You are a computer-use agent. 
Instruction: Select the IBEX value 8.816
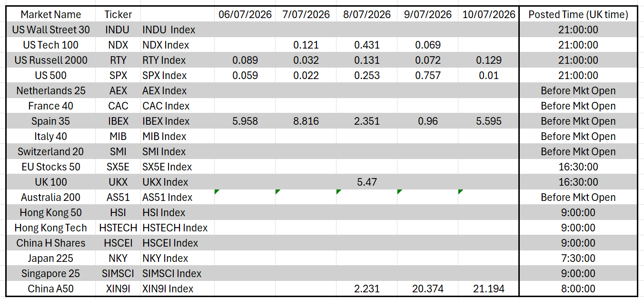[x=306, y=121]
